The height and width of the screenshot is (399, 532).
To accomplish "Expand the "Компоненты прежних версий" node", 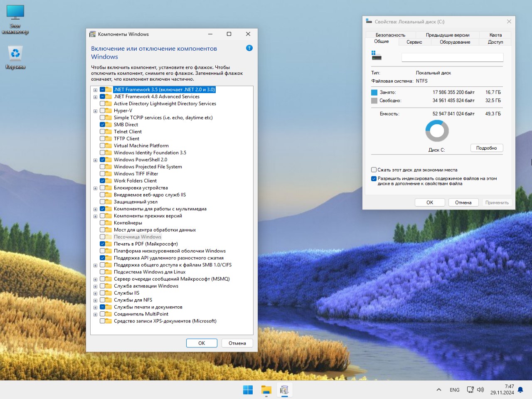I will 96,216.
